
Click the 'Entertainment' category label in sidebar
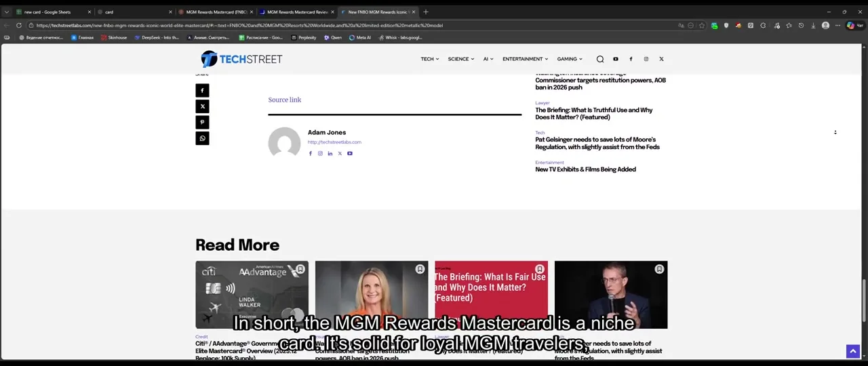coord(549,163)
